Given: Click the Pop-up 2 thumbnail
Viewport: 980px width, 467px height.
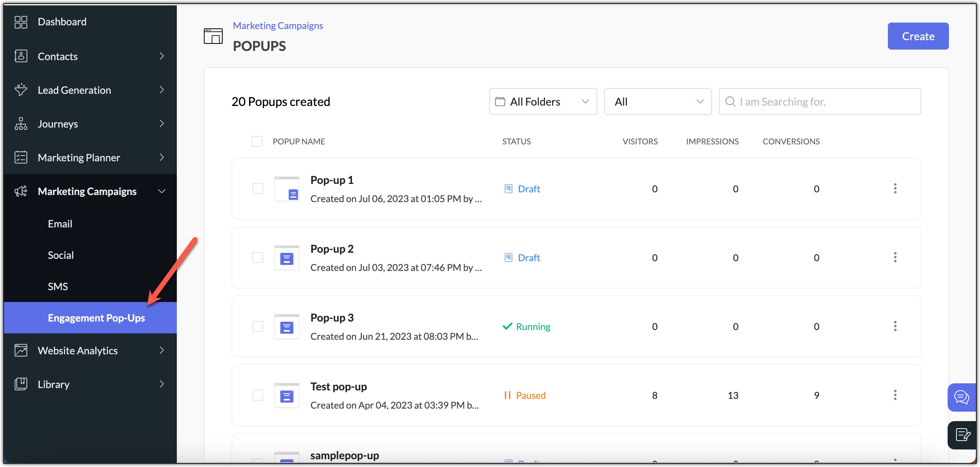Looking at the screenshot, I should (287, 257).
